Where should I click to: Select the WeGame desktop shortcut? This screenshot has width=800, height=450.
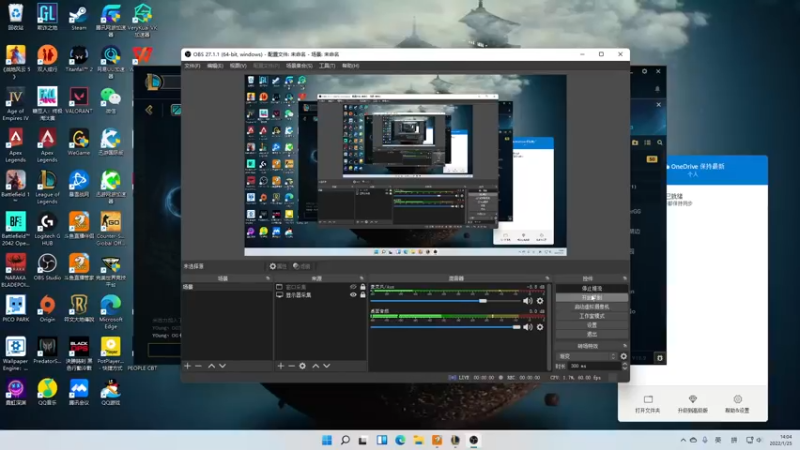79,142
